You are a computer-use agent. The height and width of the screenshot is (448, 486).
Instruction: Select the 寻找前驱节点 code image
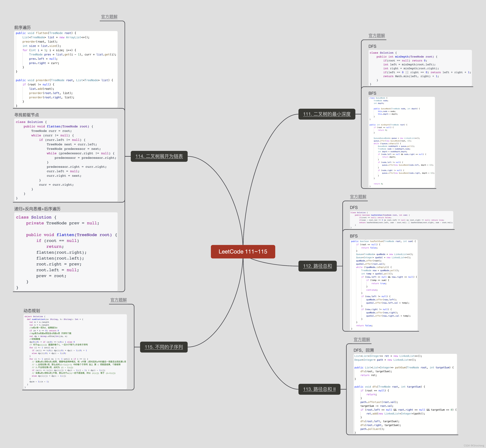pyautogui.click(x=66, y=160)
